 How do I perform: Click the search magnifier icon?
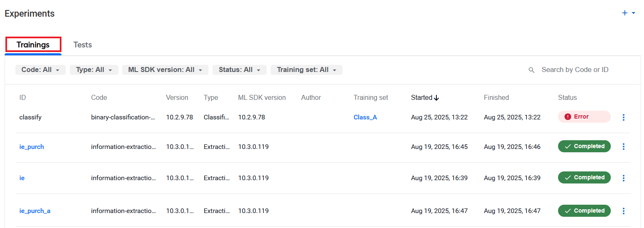[x=531, y=70]
